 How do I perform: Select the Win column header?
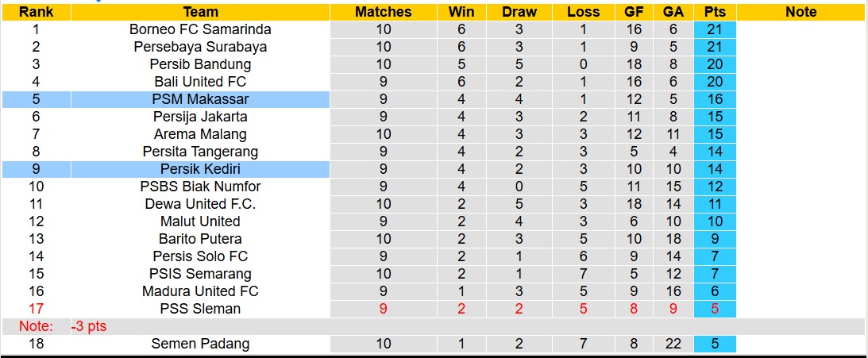[461, 12]
